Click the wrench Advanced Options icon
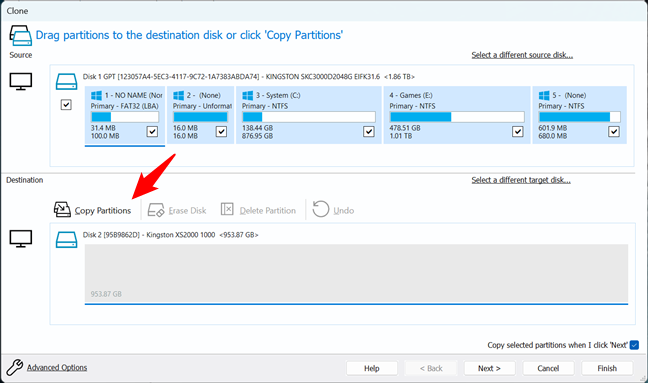648x383 pixels. [x=15, y=367]
